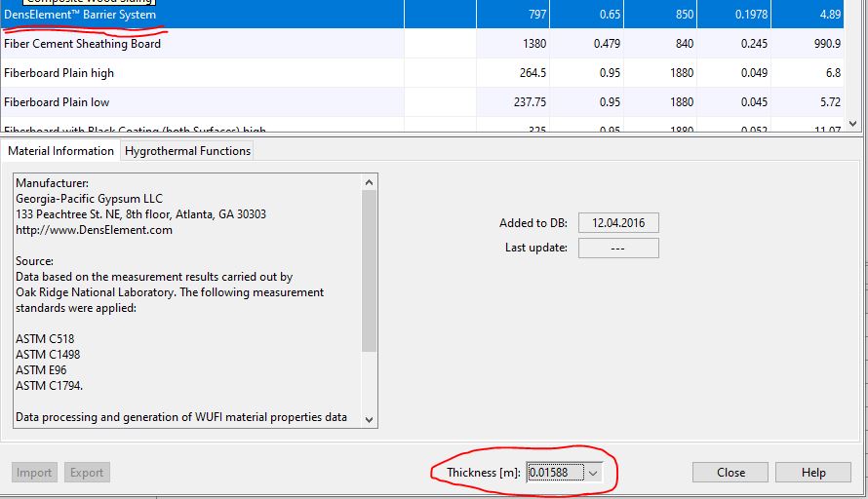Open Help for the material database
Image resolution: width=868 pixels, height=499 pixels.
pos(813,473)
